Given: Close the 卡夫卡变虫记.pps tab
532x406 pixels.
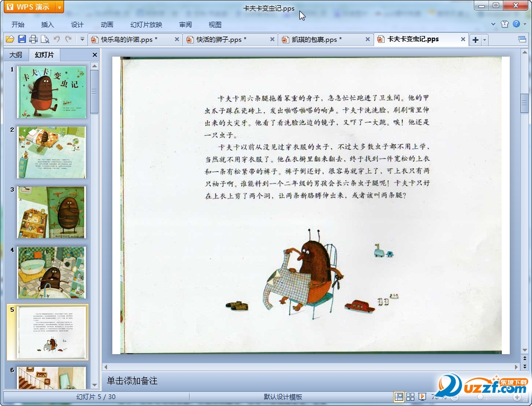Looking at the screenshot, I should pos(463,39).
